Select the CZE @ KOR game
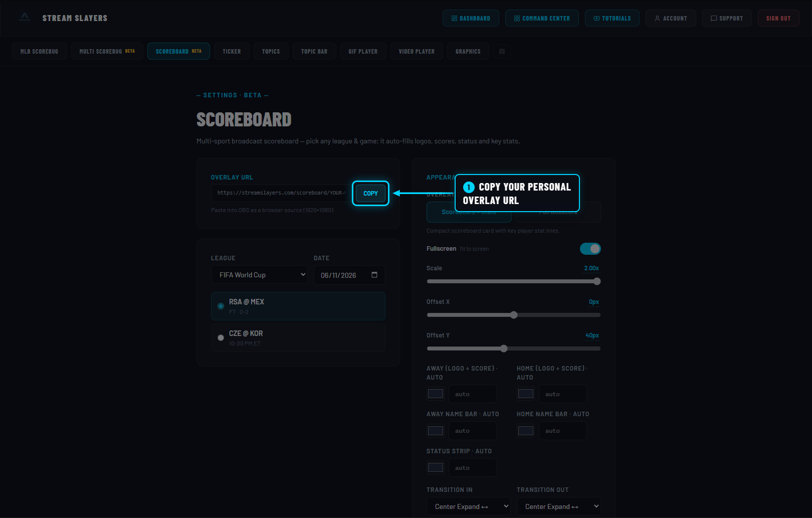Viewport: 812px width, 518px height. [x=298, y=337]
